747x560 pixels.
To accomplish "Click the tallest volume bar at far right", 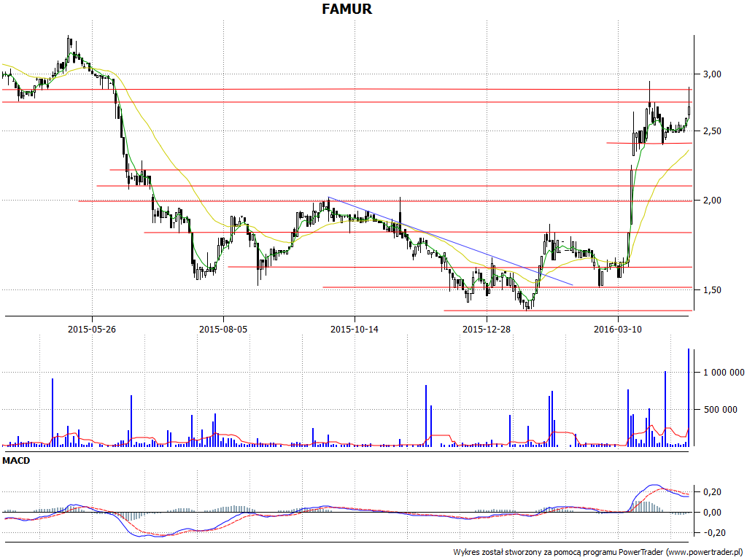I will (x=689, y=397).
